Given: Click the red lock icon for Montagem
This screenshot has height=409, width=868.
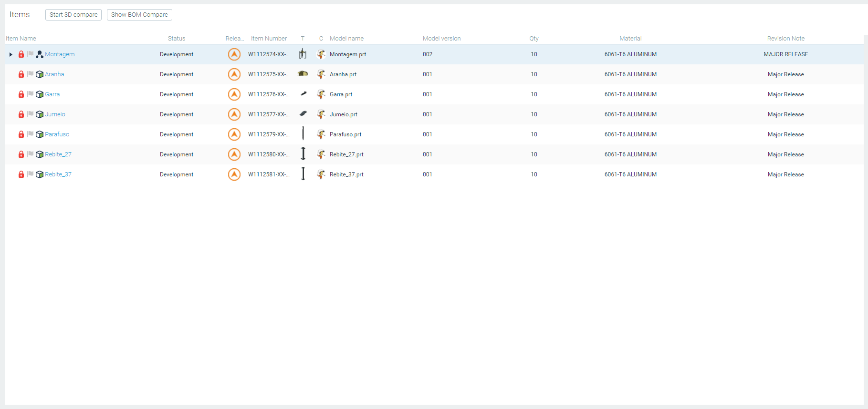Looking at the screenshot, I should click(21, 54).
